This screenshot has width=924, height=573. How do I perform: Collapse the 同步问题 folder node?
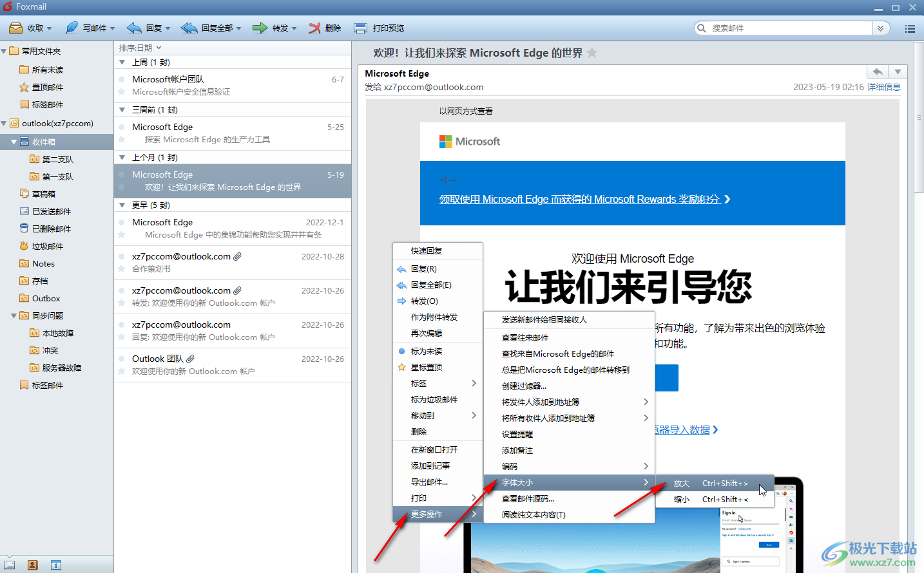coord(14,315)
